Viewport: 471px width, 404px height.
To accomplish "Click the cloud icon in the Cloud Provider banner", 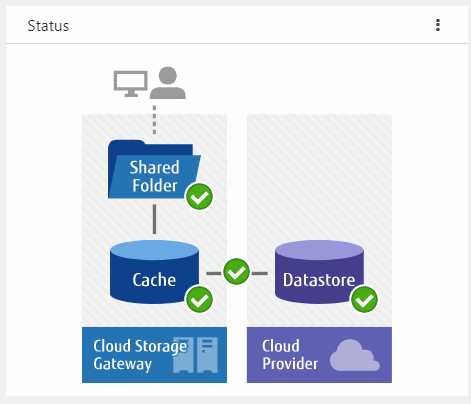I will point(355,355).
